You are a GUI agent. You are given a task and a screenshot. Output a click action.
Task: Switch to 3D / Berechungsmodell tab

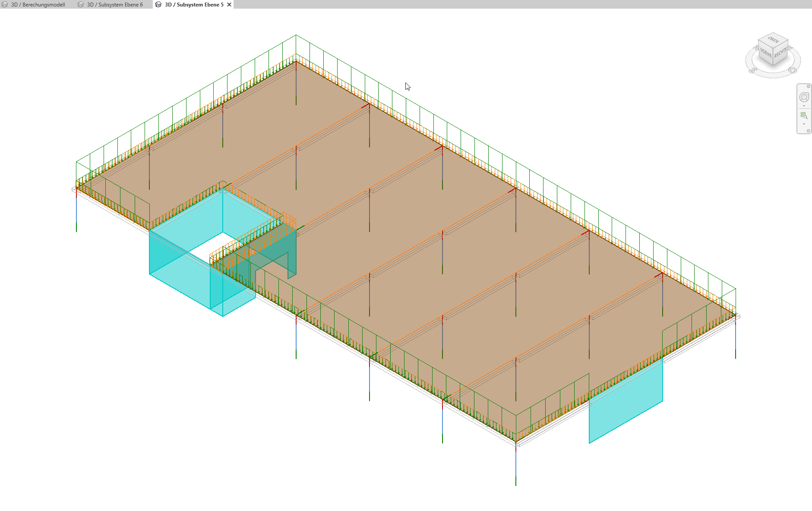38,5
